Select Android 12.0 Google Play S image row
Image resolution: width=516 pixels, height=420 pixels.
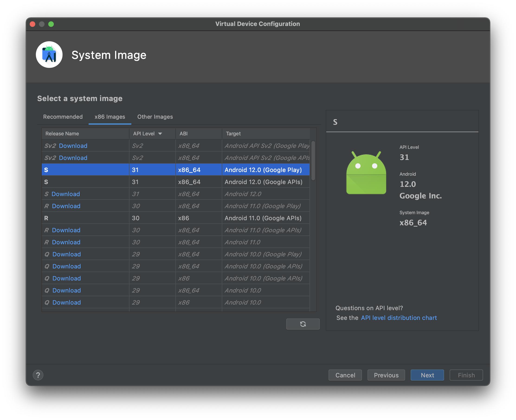(176, 169)
